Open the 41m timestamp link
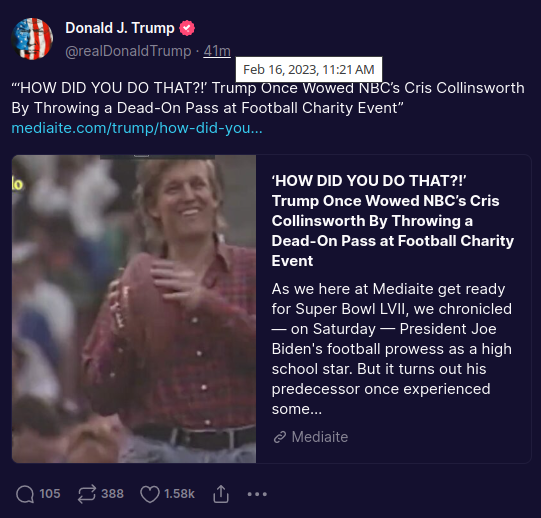541x518 pixels. point(217,51)
